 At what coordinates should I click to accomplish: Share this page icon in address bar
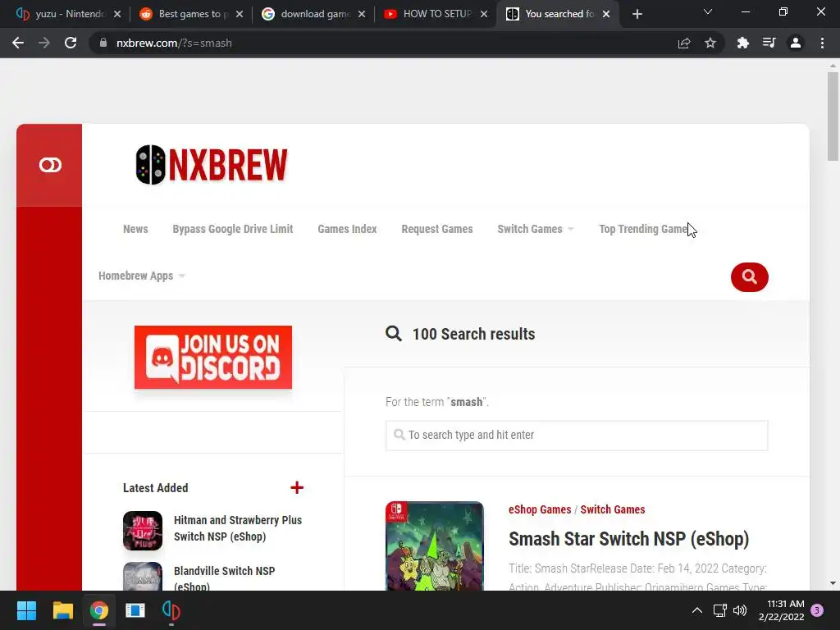coord(684,43)
